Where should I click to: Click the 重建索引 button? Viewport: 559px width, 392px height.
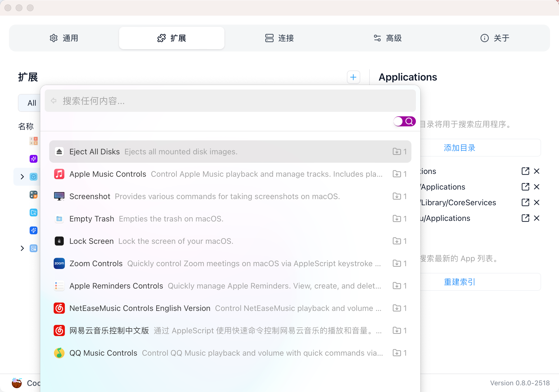point(459,282)
